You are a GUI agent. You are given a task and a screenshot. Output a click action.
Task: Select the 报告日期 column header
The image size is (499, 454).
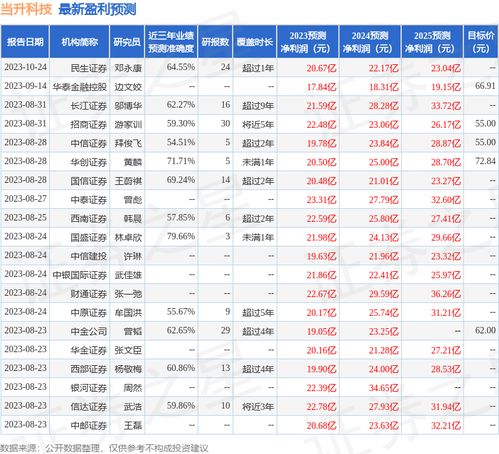coord(25,42)
